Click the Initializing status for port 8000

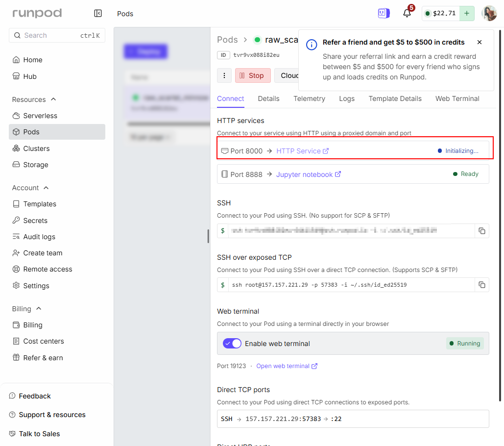(x=458, y=151)
